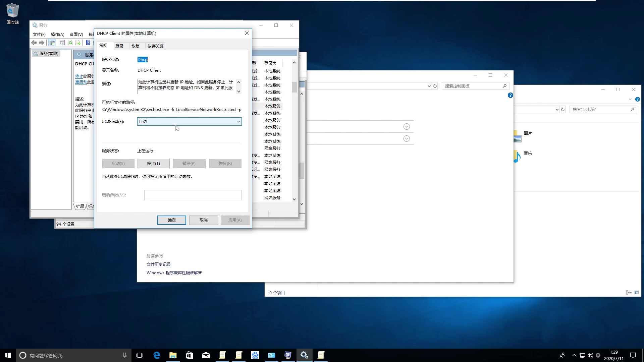Click the Back arrow in Services toolbar
Image resolution: width=644 pixels, height=362 pixels.
[34, 43]
